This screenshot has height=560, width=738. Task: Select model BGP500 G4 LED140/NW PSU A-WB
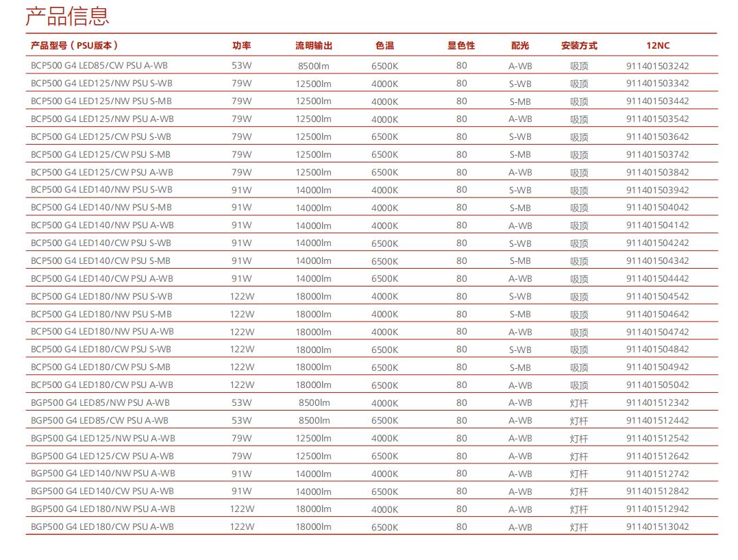103,474
